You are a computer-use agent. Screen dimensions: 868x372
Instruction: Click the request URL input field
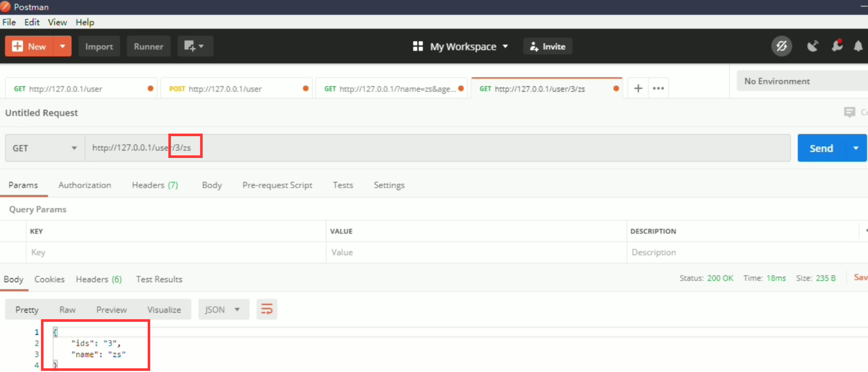coord(438,148)
